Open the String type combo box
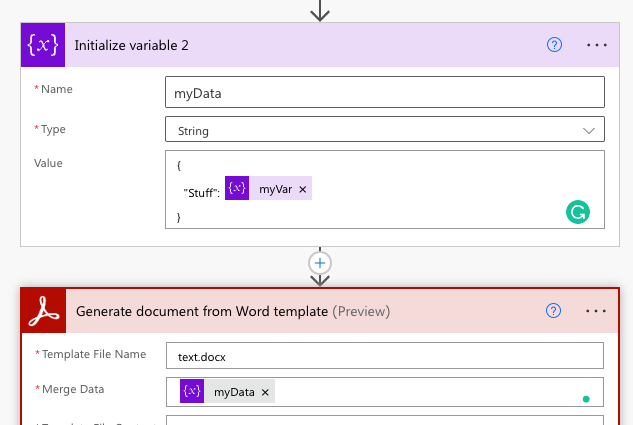This screenshot has height=425, width=633. click(385, 129)
